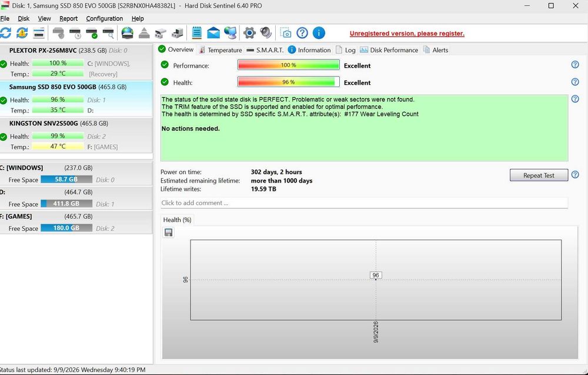Click the '302 days, 2 hours' value
The width and height of the screenshot is (588, 375).
[276, 172]
